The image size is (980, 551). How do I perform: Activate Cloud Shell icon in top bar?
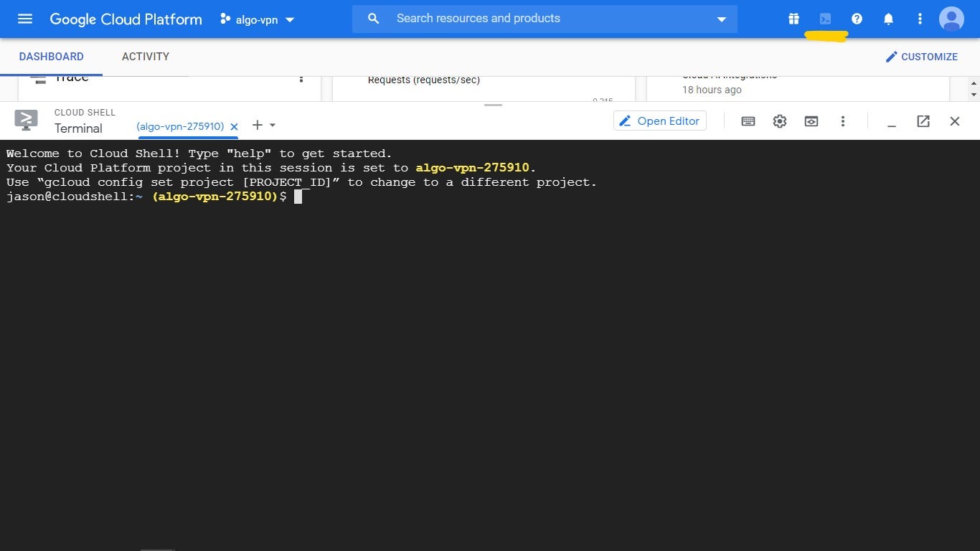coord(825,19)
